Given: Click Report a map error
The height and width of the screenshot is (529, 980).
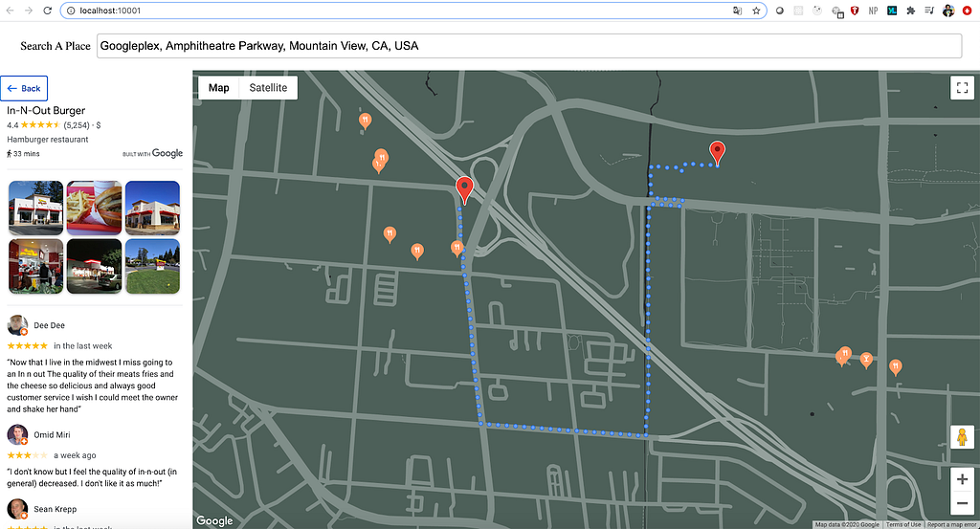Looking at the screenshot, I should point(951,524).
